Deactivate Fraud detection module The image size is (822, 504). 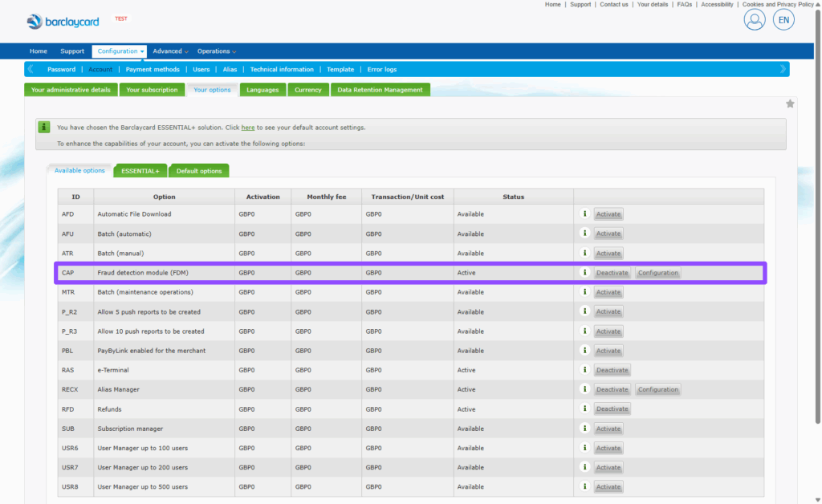pos(612,272)
